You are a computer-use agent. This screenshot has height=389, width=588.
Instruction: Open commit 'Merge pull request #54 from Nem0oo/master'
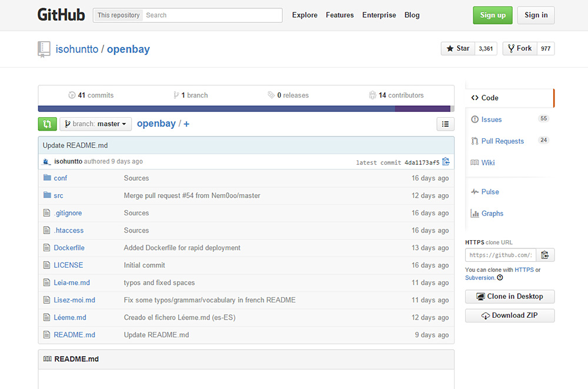coord(192,195)
